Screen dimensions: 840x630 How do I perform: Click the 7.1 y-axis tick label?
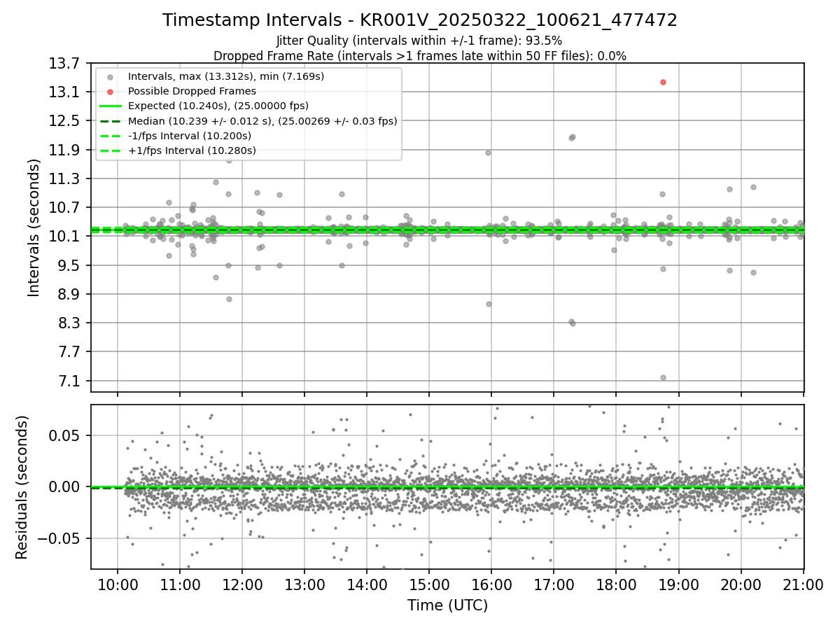(x=69, y=381)
